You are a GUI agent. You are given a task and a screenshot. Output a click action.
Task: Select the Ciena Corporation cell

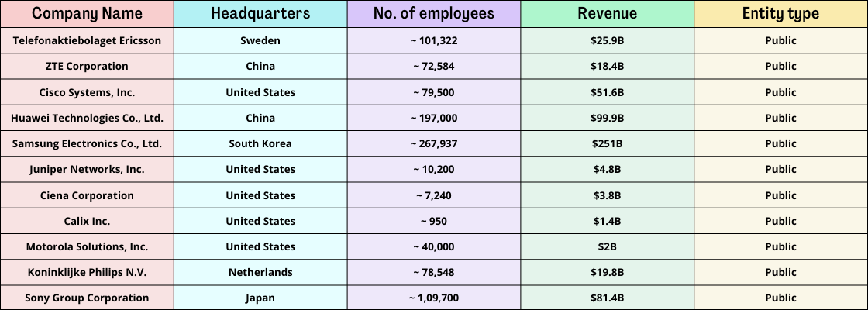point(87,195)
